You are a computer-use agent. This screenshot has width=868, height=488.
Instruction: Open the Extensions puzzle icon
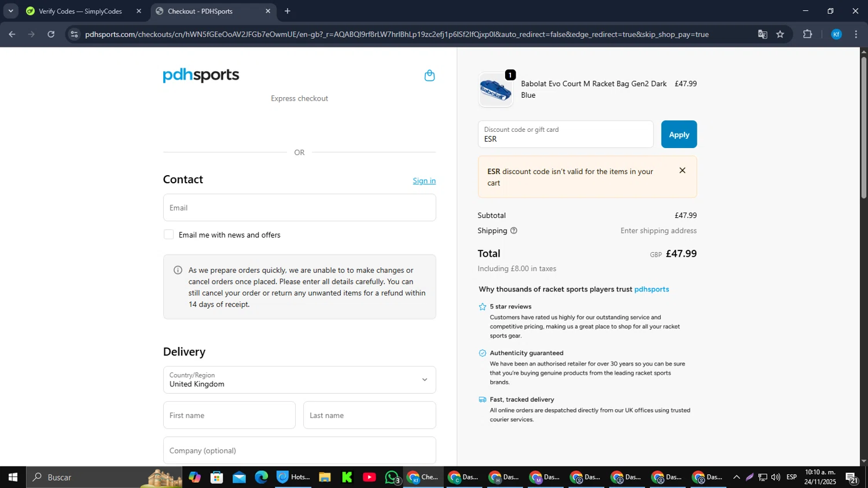coord(808,34)
